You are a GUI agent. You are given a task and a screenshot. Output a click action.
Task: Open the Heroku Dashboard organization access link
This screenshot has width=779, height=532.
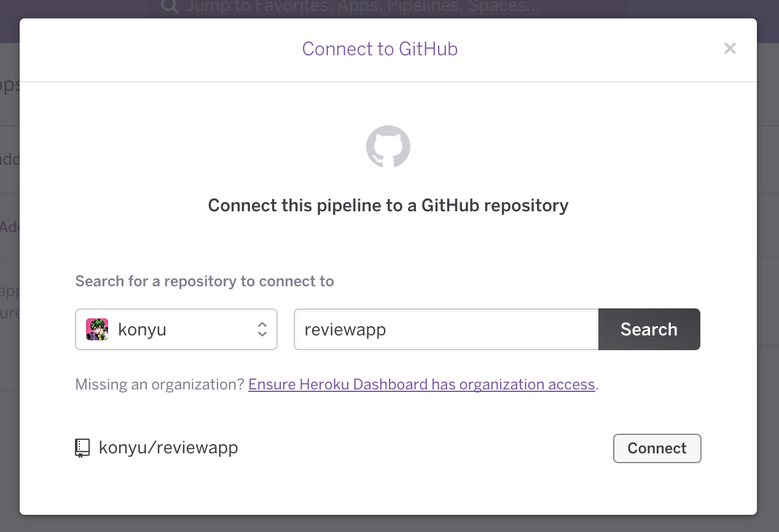click(x=421, y=384)
